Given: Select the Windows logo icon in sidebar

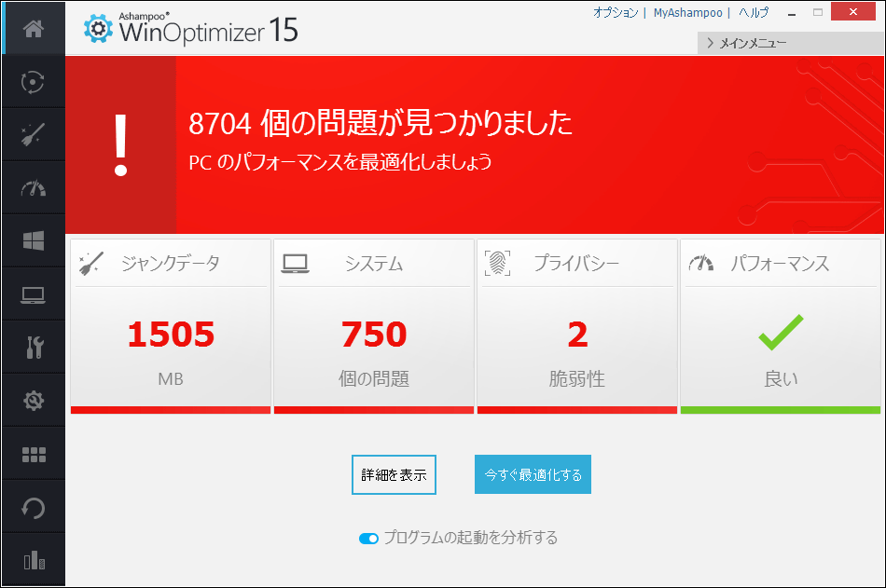Looking at the screenshot, I should (34, 241).
